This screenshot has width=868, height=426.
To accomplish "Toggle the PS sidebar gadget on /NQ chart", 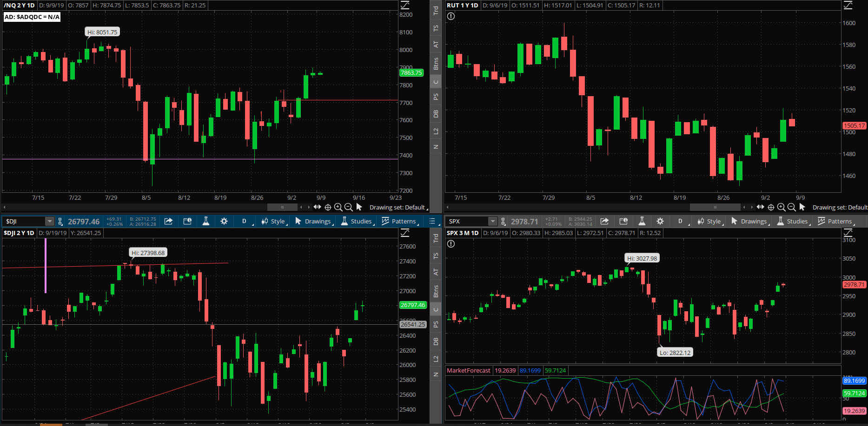I will click(x=436, y=97).
